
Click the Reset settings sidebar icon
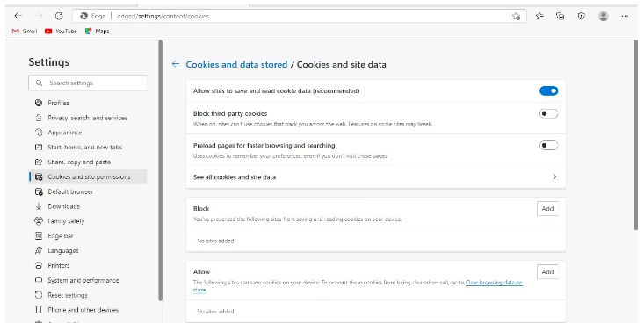39,295
